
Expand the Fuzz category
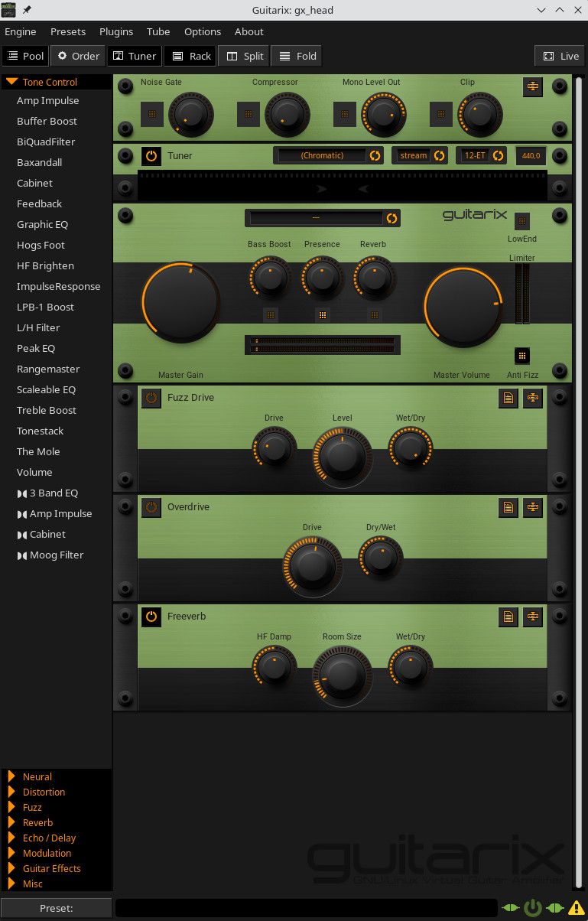pos(56,807)
